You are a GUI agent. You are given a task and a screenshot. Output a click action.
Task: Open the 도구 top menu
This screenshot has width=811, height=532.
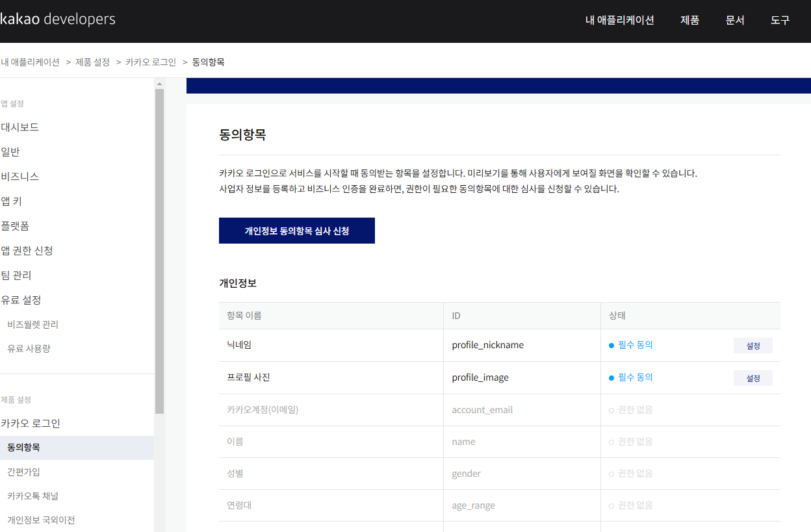pyautogui.click(x=780, y=20)
